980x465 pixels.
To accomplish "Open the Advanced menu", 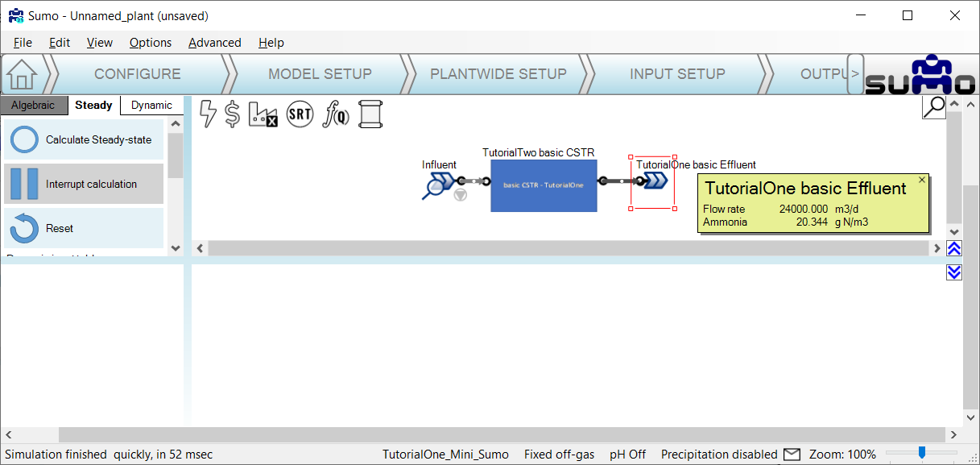I will coord(214,43).
